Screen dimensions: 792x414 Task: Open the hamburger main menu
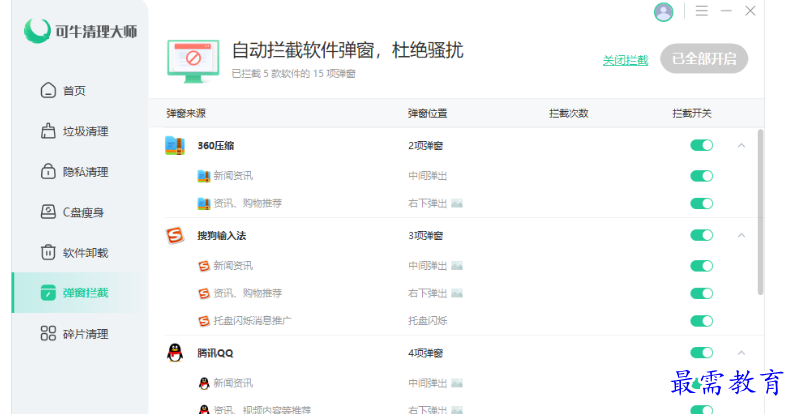(701, 11)
